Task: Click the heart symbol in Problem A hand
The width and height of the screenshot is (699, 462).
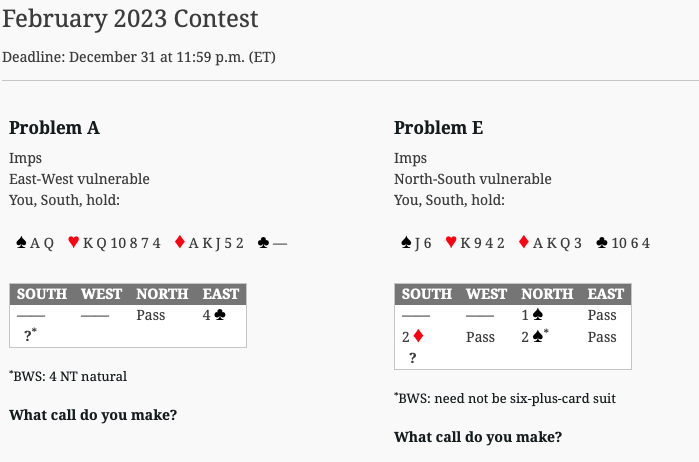Action: (74, 243)
